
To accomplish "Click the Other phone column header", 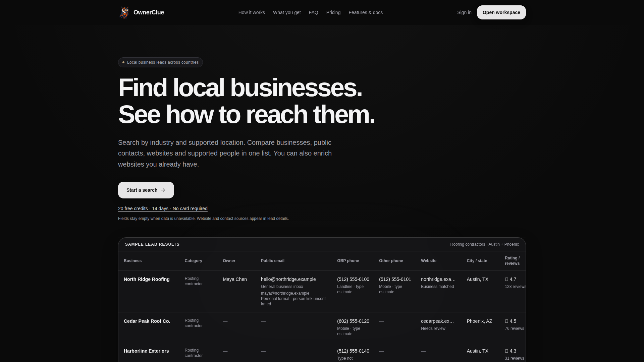I will coord(391,261).
